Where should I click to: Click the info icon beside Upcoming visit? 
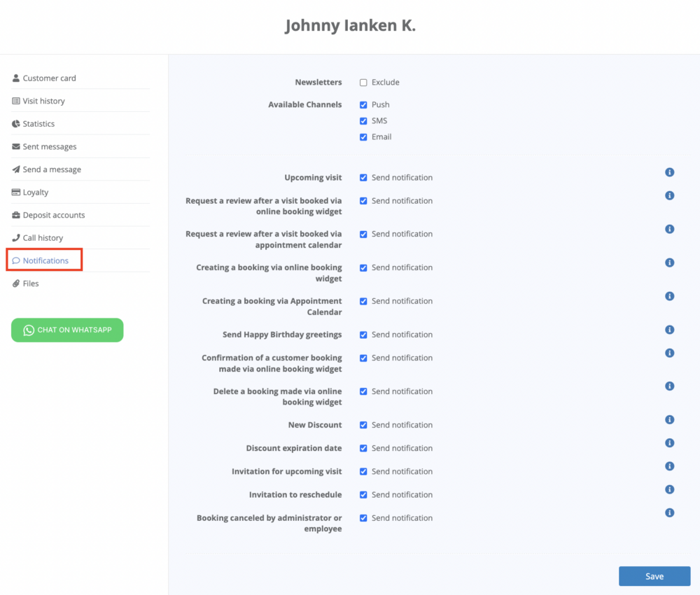coord(669,172)
